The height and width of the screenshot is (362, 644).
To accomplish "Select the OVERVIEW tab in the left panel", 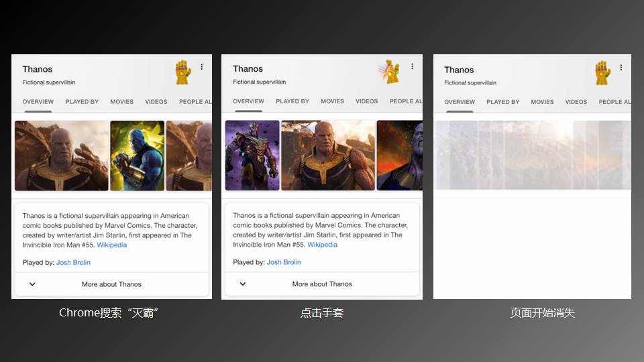I will 38,102.
